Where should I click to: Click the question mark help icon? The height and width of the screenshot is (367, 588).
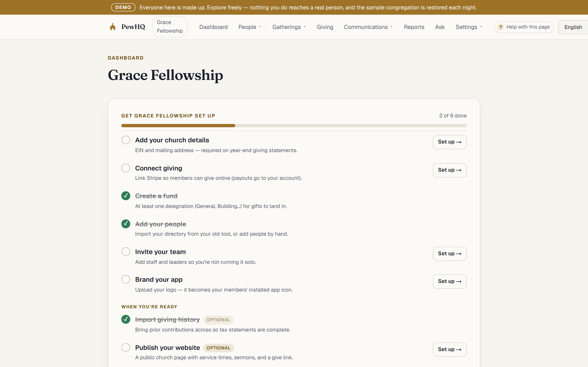click(x=501, y=27)
